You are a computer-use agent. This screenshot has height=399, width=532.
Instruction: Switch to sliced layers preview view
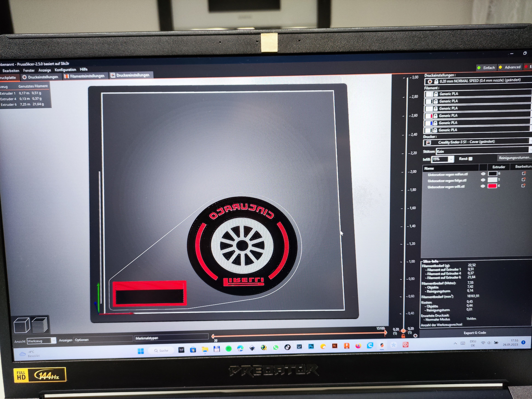40,325
